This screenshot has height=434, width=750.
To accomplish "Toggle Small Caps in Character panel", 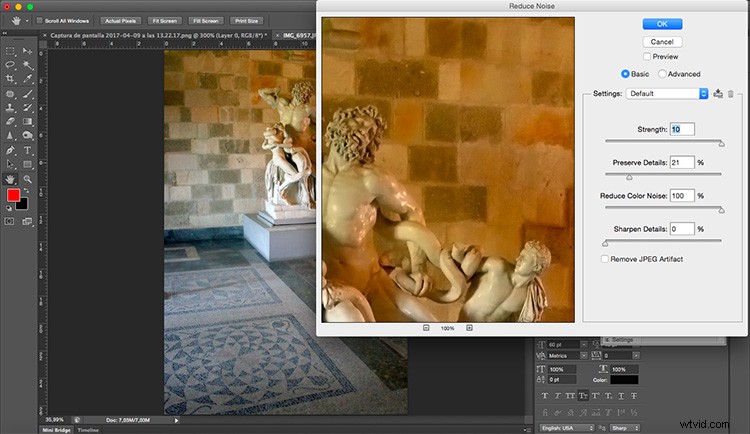I will point(583,396).
